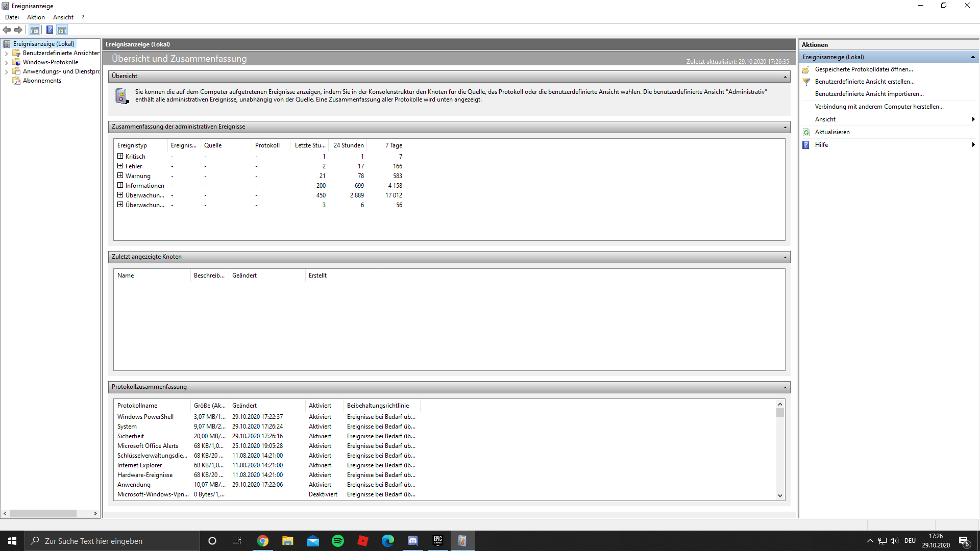This screenshot has width=980, height=551.
Task: Expand Benutzerdefinierte Ansichten tree node
Action: tap(6, 53)
